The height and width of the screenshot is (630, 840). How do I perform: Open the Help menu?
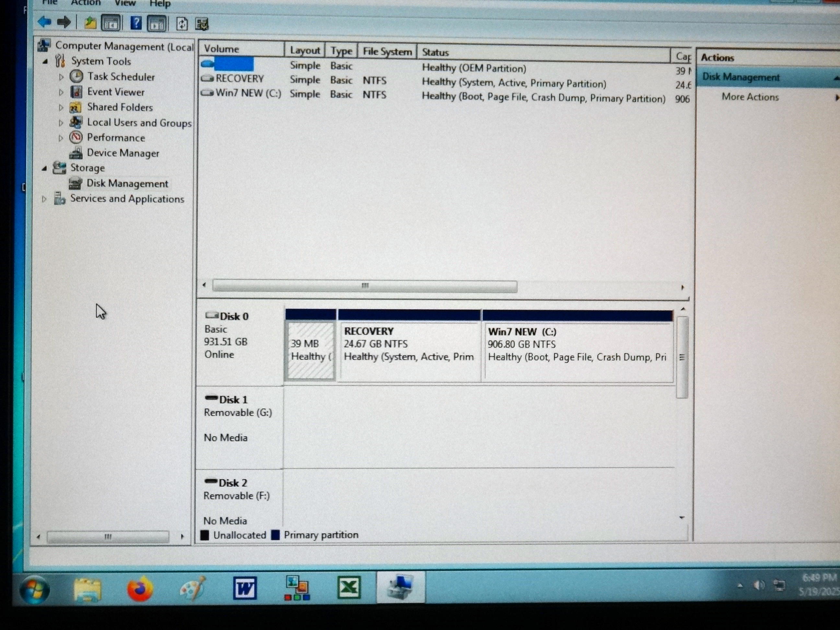(x=160, y=4)
